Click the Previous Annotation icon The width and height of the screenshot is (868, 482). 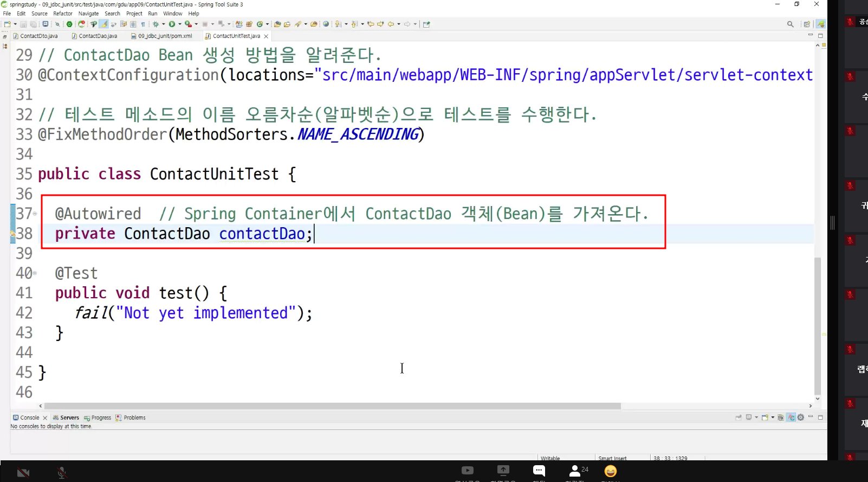pos(354,24)
